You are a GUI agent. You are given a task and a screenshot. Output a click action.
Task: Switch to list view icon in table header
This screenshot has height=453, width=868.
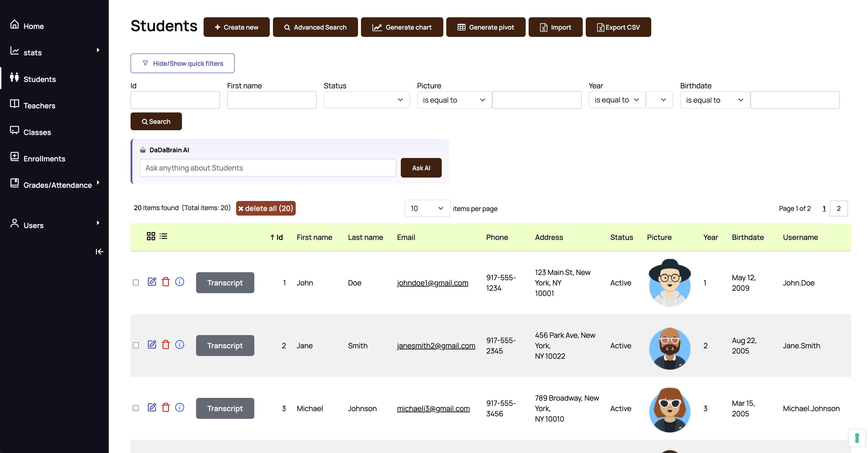(x=163, y=236)
